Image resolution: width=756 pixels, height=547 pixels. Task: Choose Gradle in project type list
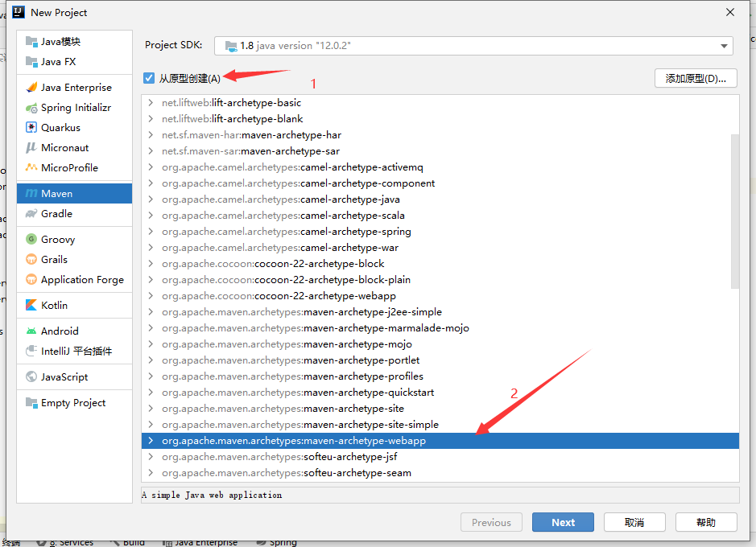[x=74, y=213]
